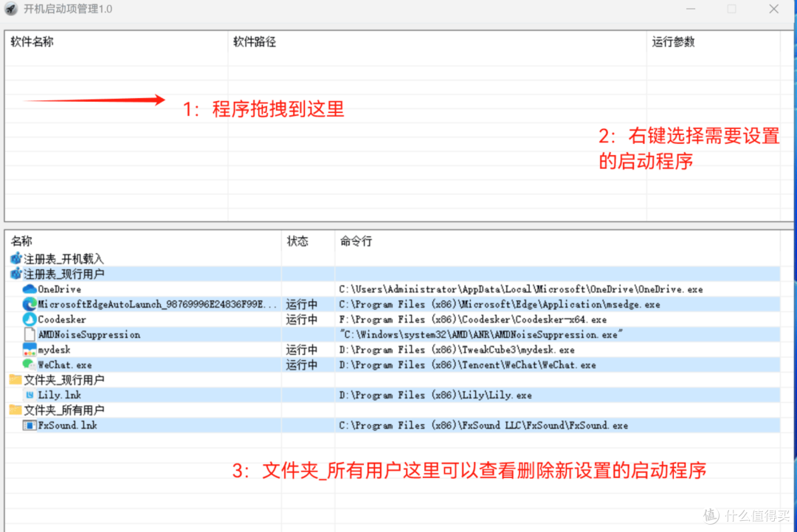Select the 文件夹_现行用户 tree node
797x532 pixels.
coord(64,380)
